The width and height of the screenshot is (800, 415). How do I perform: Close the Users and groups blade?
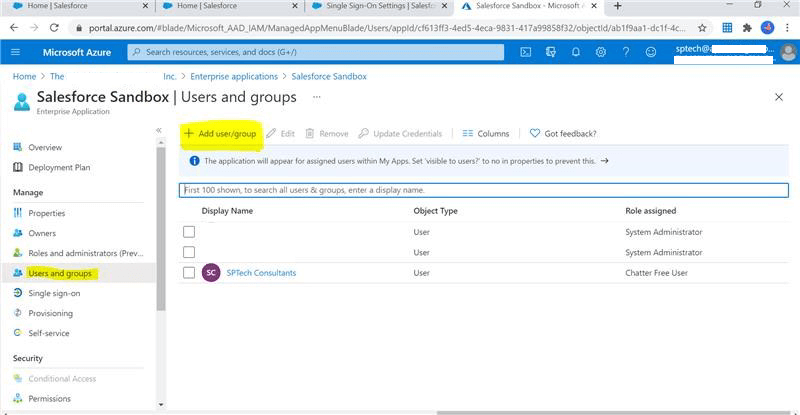779,97
